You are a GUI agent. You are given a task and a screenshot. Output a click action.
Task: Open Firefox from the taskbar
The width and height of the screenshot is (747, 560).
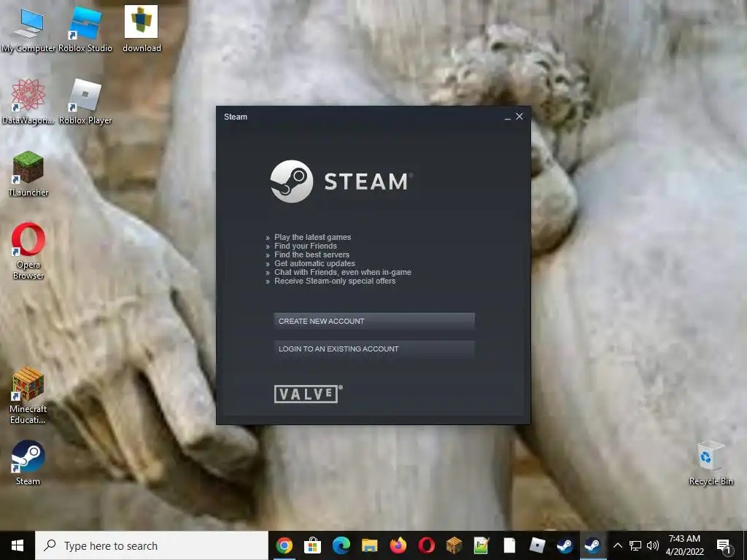398,545
